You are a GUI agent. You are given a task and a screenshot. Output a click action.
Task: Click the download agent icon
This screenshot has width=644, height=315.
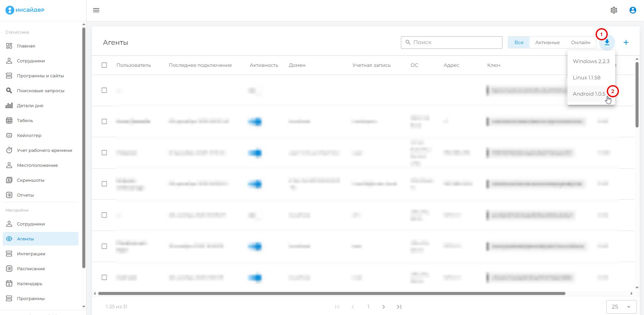[x=607, y=43]
